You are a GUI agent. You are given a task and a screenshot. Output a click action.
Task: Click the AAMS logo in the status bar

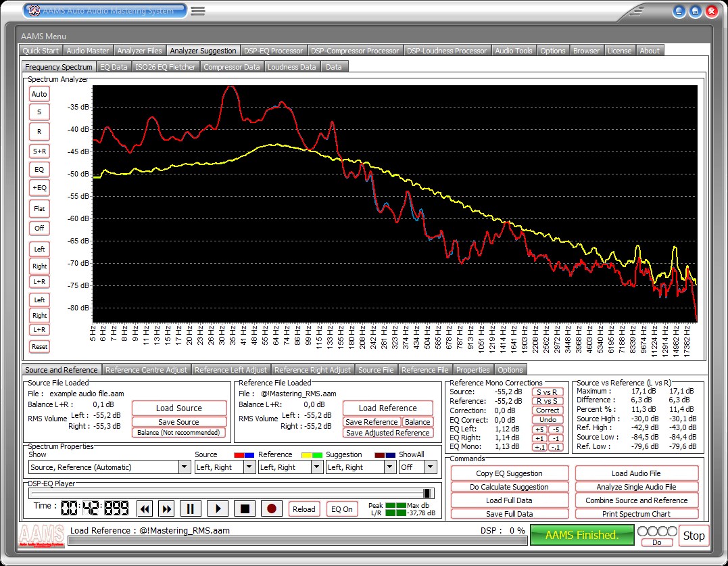click(x=42, y=536)
